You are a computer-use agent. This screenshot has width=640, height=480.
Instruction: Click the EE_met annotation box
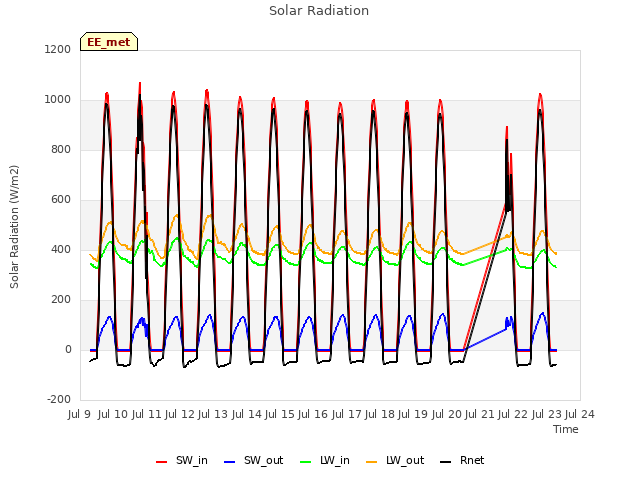pos(109,42)
